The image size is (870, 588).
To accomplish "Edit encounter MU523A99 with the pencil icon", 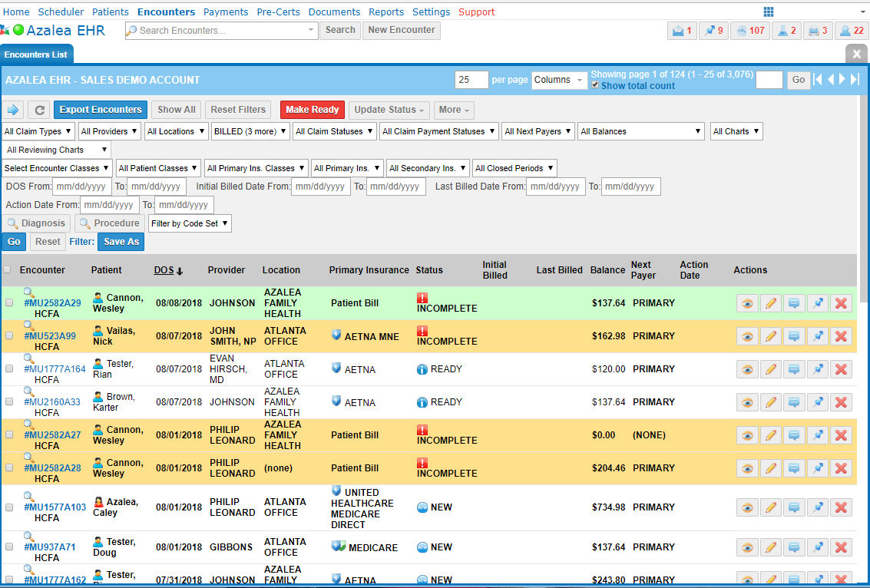I will click(770, 336).
